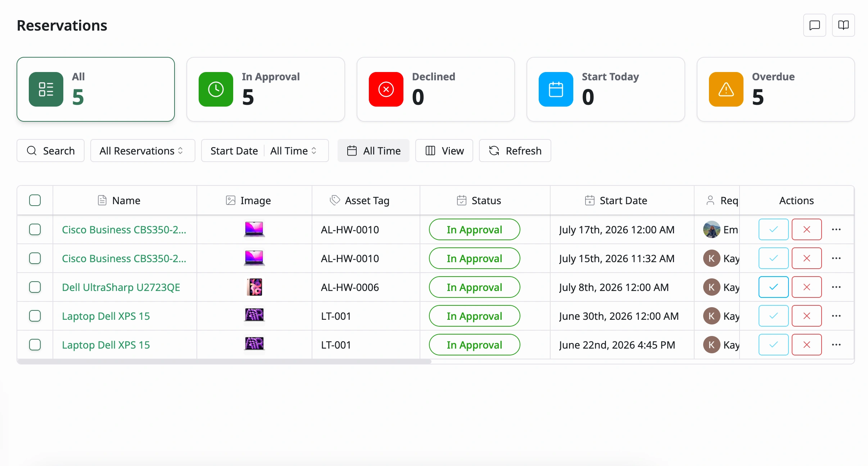
Task: Approve the June 30th Laptop Dell XPS reservation
Action: (773, 316)
